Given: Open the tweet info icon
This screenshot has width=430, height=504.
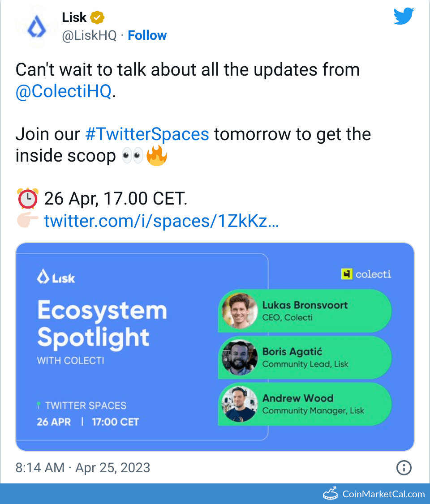Looking at the screenshot, I should (x=404, y=468).
